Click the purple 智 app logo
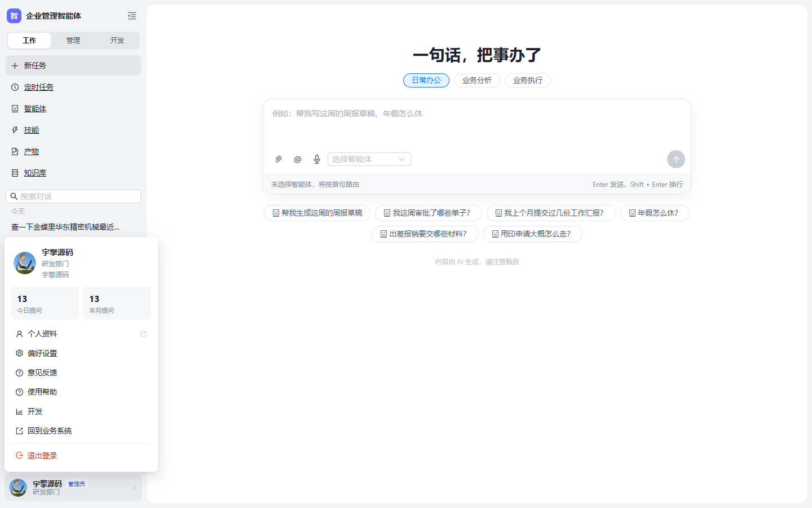This screenshot has width=812, height=508. coord(14,16)
